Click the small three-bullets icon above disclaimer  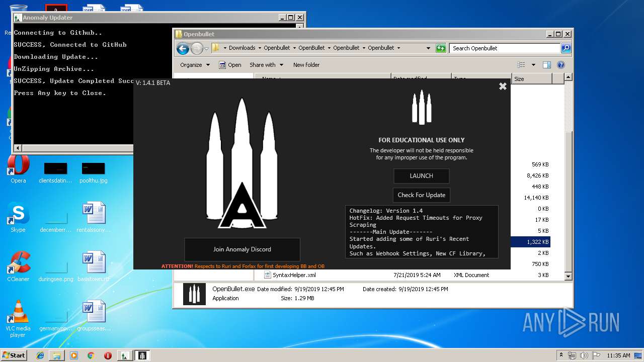tap(422, 107)
